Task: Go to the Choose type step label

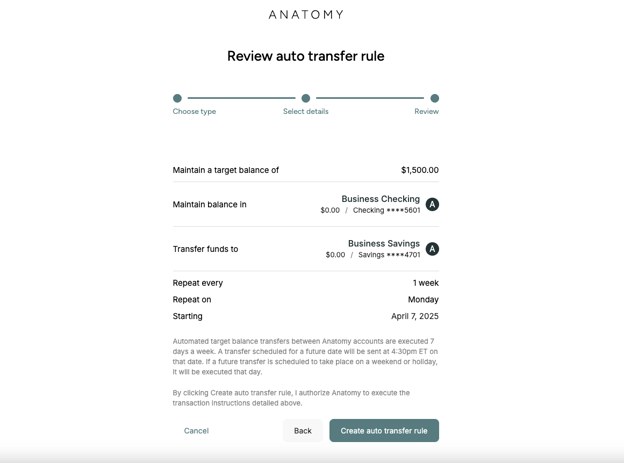Action: [x=194, y=111]
